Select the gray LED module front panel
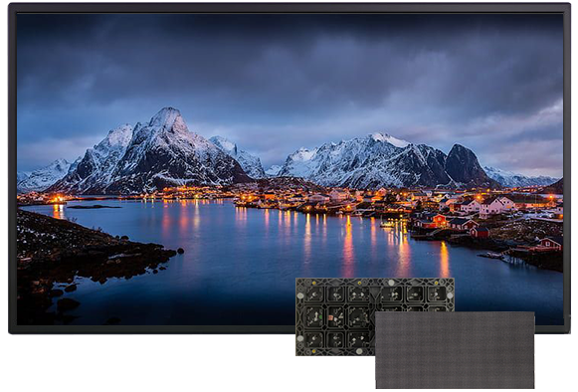Screen dimensions: 578x392 (455, 350)
